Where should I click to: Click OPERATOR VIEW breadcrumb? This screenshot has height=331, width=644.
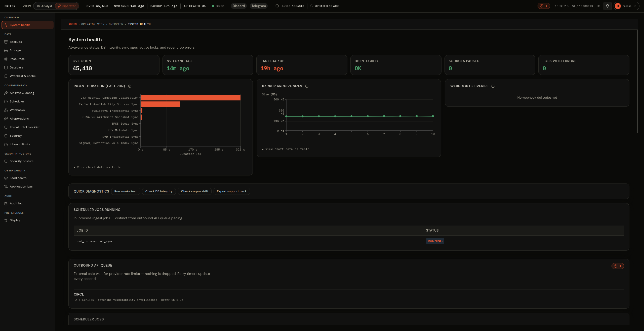(93, 24)
